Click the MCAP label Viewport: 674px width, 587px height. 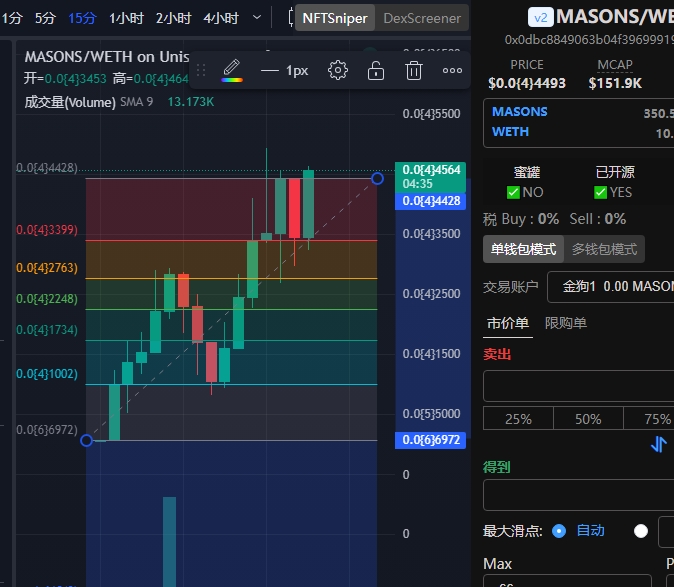(615, 65)
